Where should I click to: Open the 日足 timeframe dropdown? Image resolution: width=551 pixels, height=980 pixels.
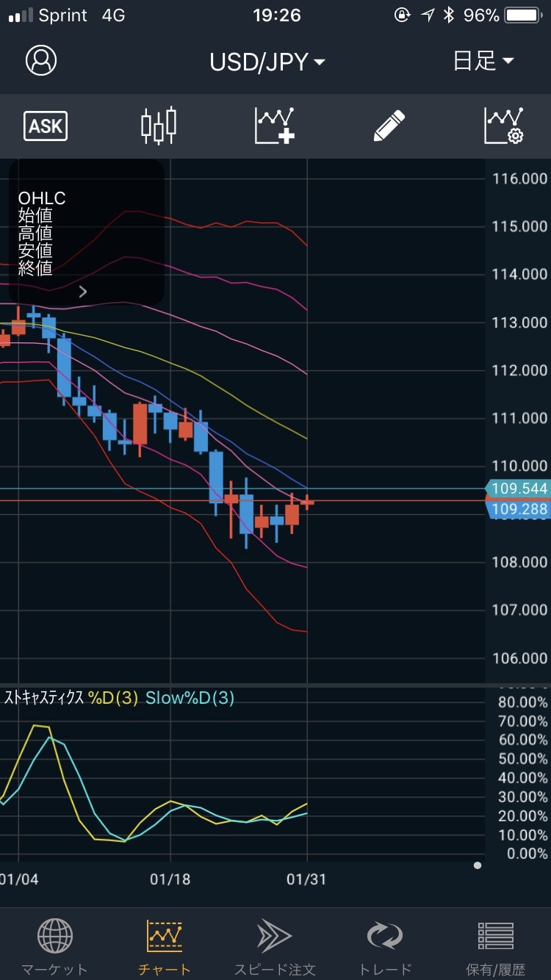click(x=483, y=61)
